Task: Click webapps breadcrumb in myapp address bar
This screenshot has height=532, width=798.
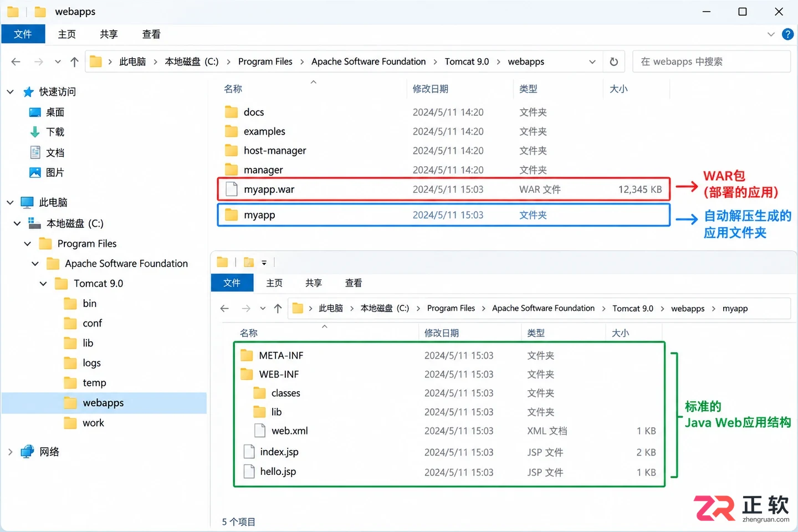Action: [688, 308]
